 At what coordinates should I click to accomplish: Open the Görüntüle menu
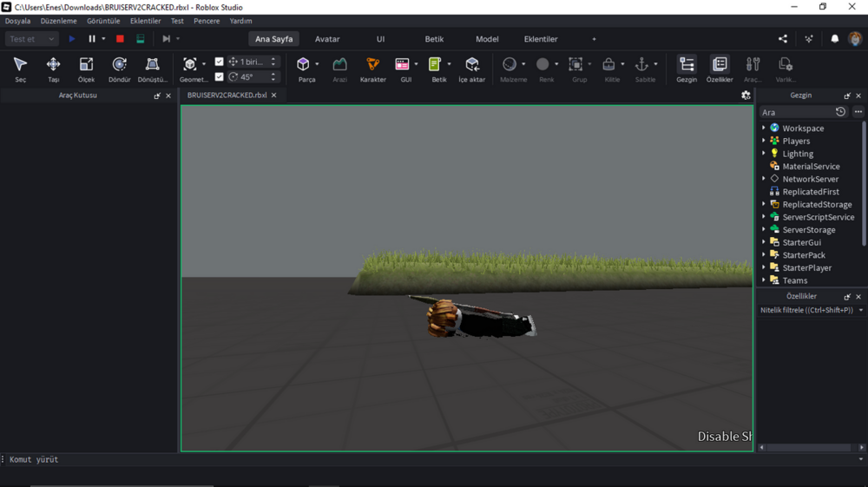[103, 21]
